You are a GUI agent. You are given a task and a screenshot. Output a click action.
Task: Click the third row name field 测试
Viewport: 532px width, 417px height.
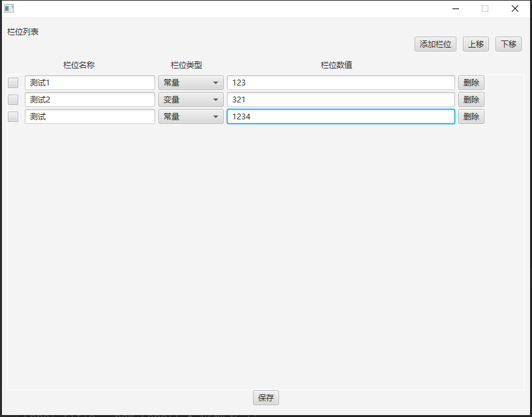(x=90, y=117)
